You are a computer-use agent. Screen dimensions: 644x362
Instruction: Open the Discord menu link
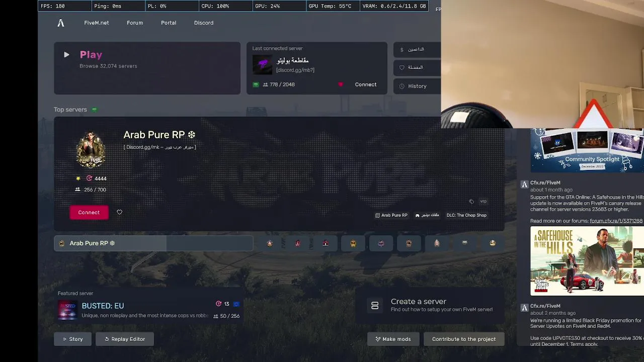(x=204, y=23)
